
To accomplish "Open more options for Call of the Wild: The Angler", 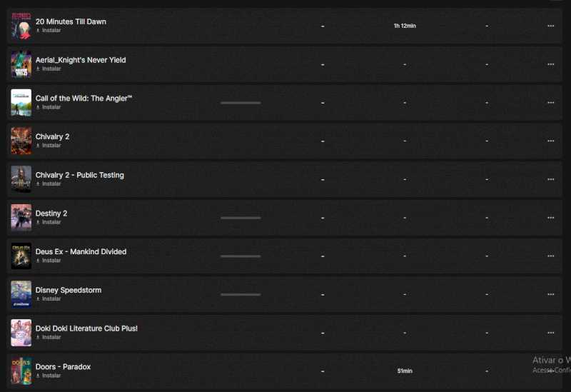I will pyautogui.click(x=550, y=103).
